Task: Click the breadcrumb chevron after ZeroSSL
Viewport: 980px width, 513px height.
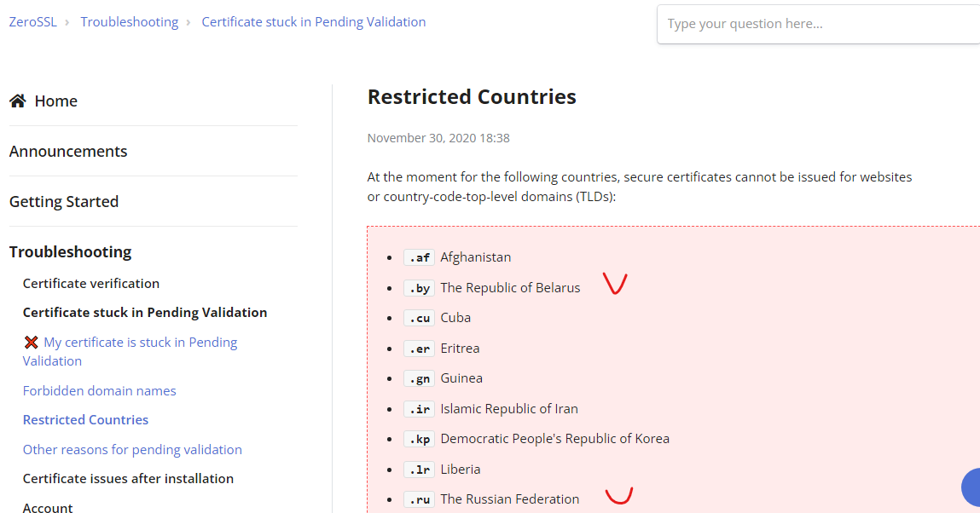Action: click(x=65, y=22)
